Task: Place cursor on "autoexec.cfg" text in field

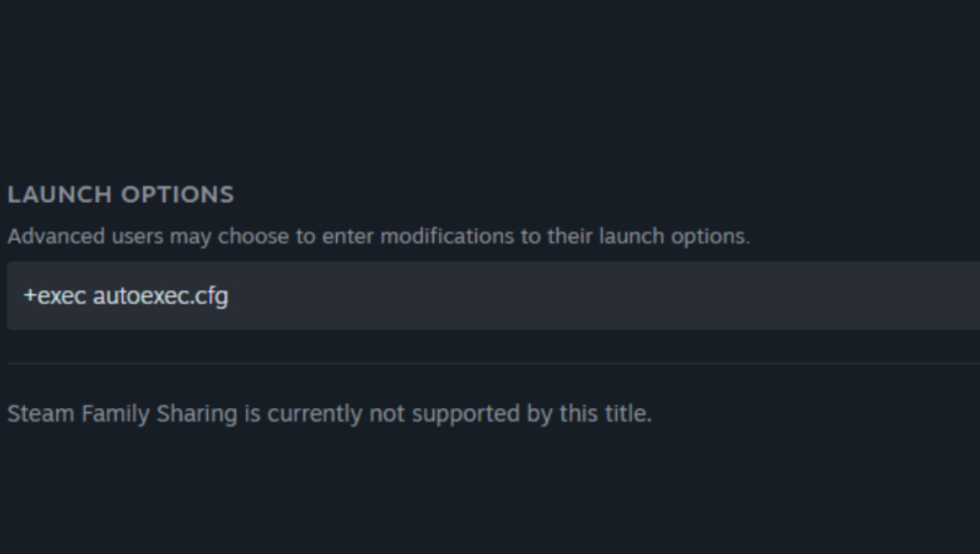Action: pyautogui.click(x=161, y=297)
